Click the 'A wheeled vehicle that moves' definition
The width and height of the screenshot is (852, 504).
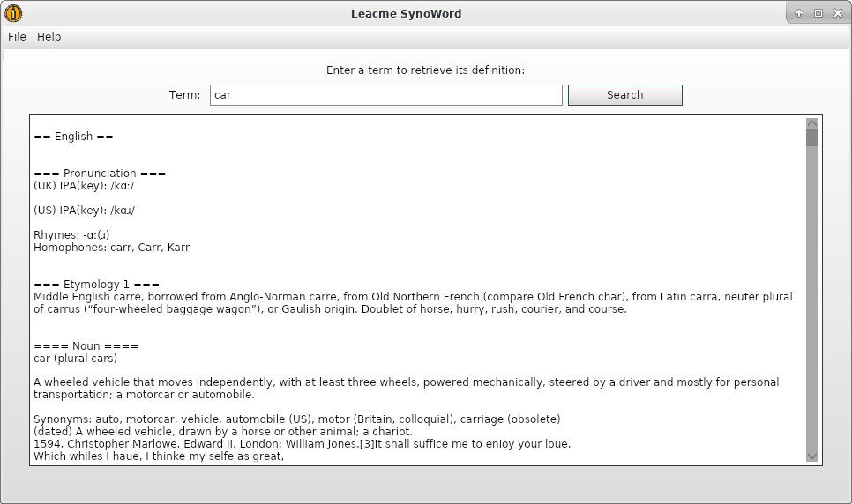point(406,389)
